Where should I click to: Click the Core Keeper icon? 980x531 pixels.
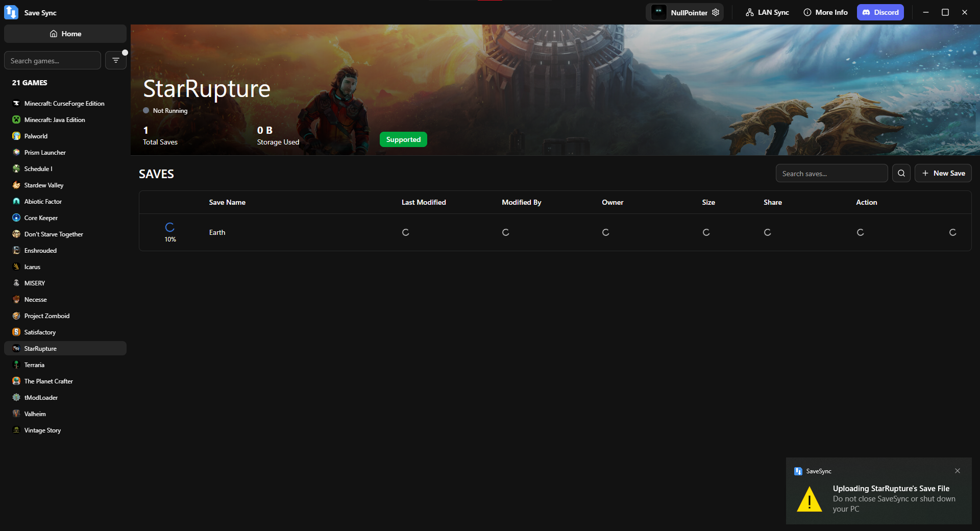pyautogui.click(x=16, y=218)
